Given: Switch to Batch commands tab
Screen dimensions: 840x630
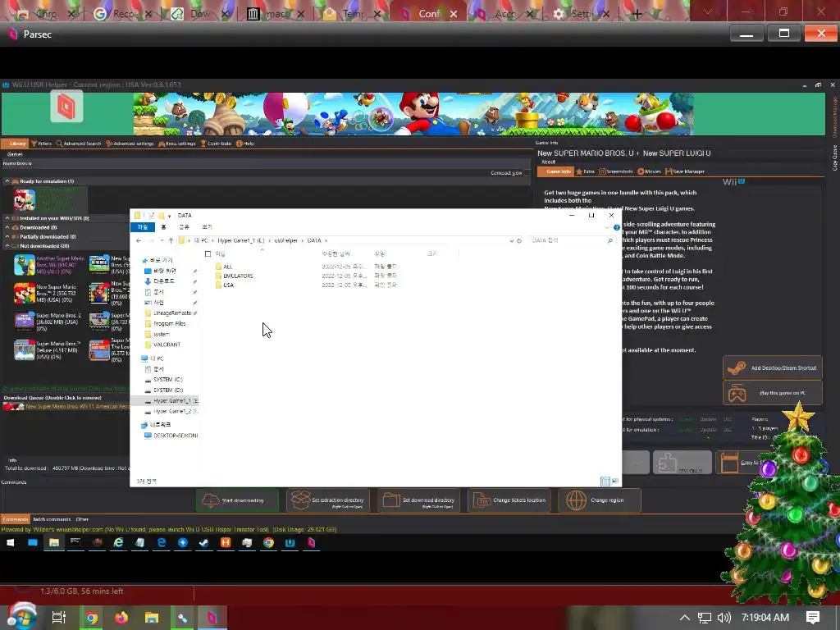Looking at the screenshot, I should [x=52, y=519].
